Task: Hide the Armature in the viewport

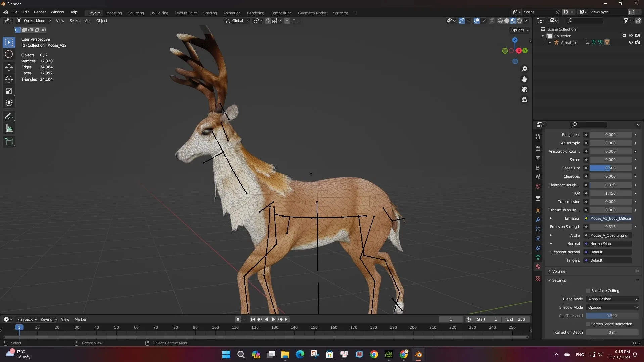Action: click(x=631, y=42)
